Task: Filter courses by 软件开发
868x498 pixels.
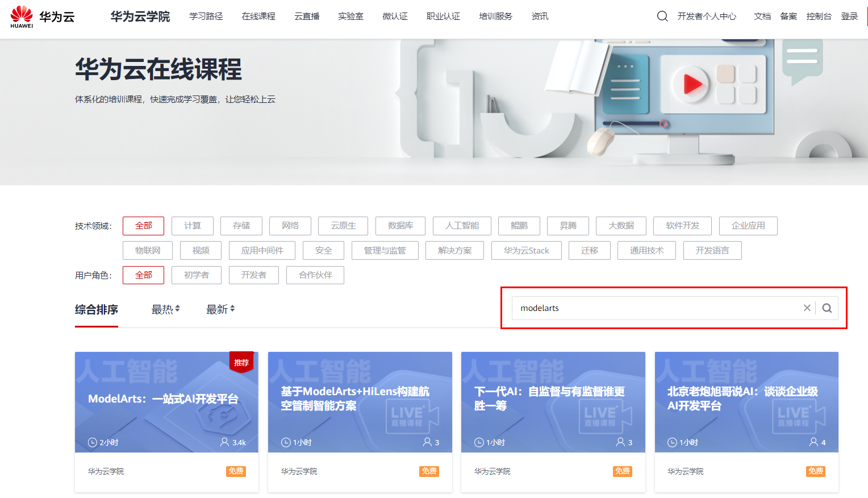Action: click(x=682, y=226)
